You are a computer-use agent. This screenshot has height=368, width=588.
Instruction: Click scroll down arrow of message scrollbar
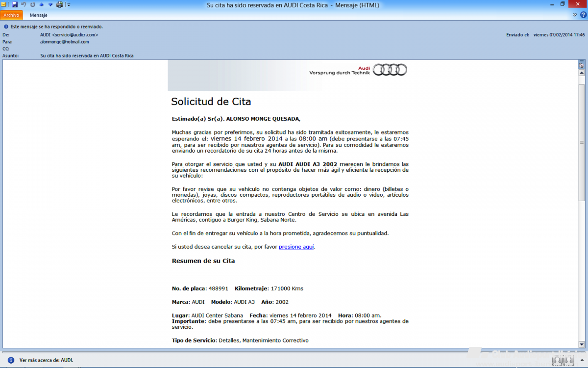click(582, 344)
